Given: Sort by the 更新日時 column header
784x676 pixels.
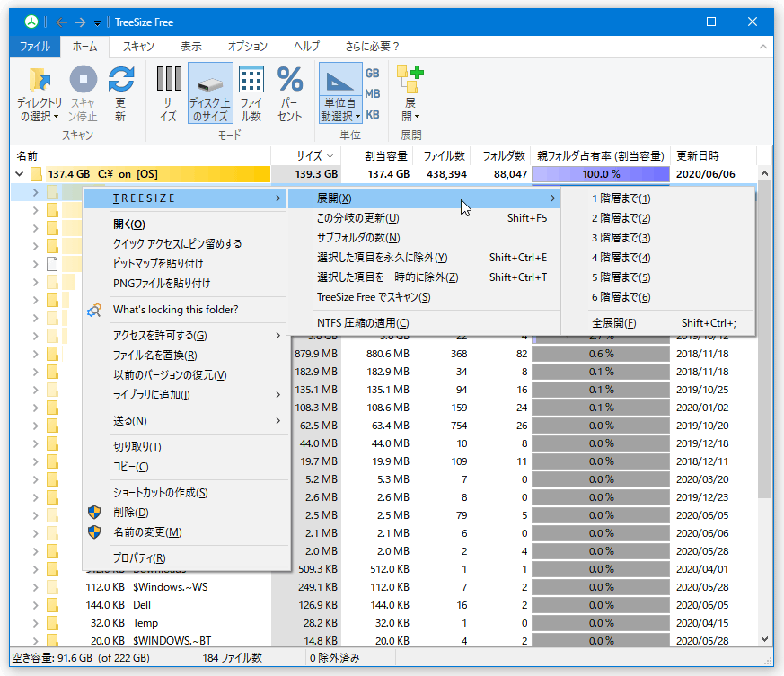Looking at the screenshot, I should (x=713, y=156).
